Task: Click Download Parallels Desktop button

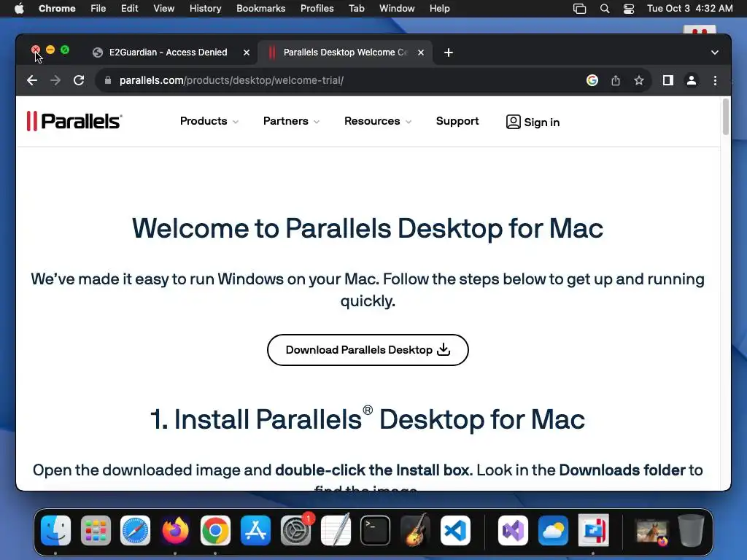Action: point(368,350)
